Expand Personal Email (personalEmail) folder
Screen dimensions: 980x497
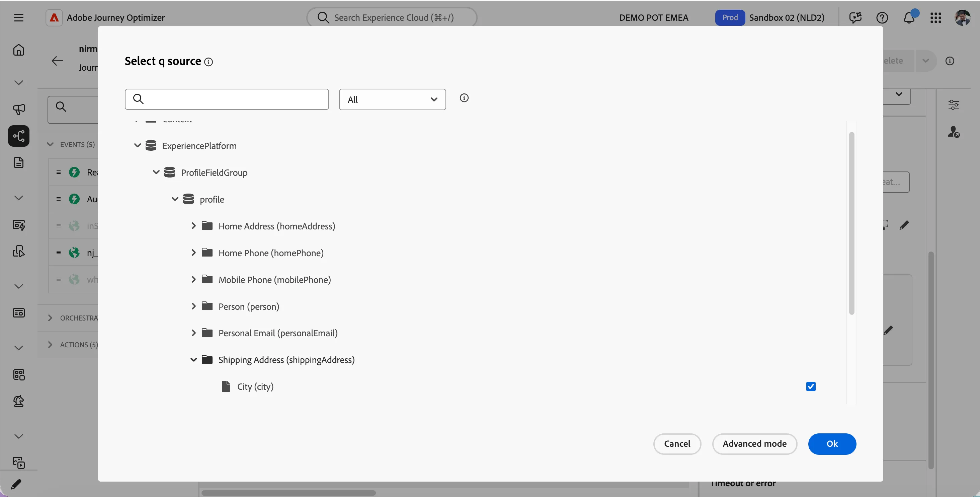point(193,333)
